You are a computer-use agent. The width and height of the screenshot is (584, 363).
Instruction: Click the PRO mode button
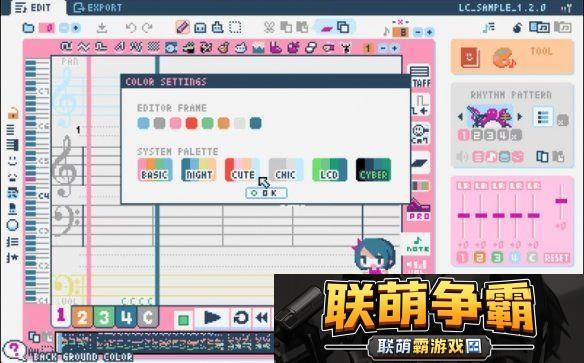pos(419,211)
